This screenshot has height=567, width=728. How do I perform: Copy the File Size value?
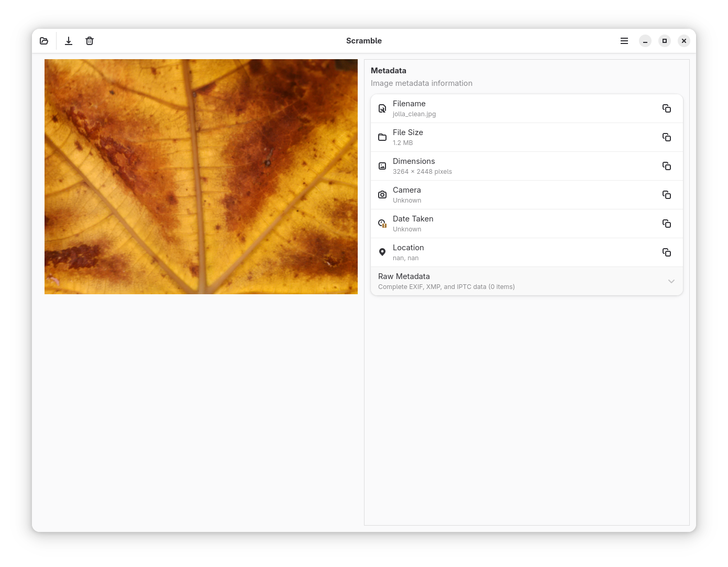667,137
